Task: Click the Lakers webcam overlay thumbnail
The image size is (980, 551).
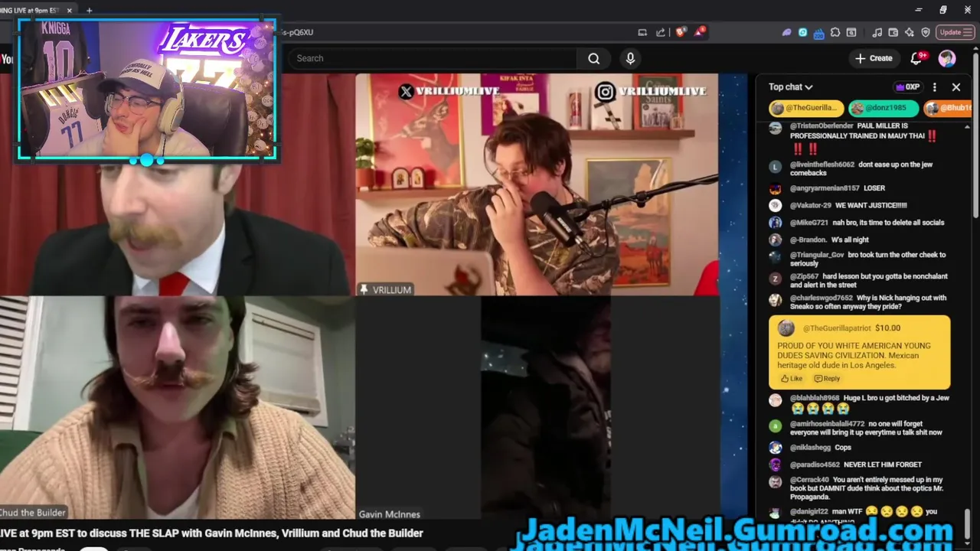Action: [146, 90]
